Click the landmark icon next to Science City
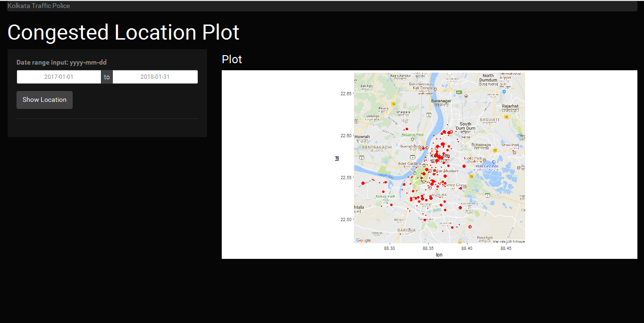The width and height of the screenshot is (644, 323). coord(465,187)
